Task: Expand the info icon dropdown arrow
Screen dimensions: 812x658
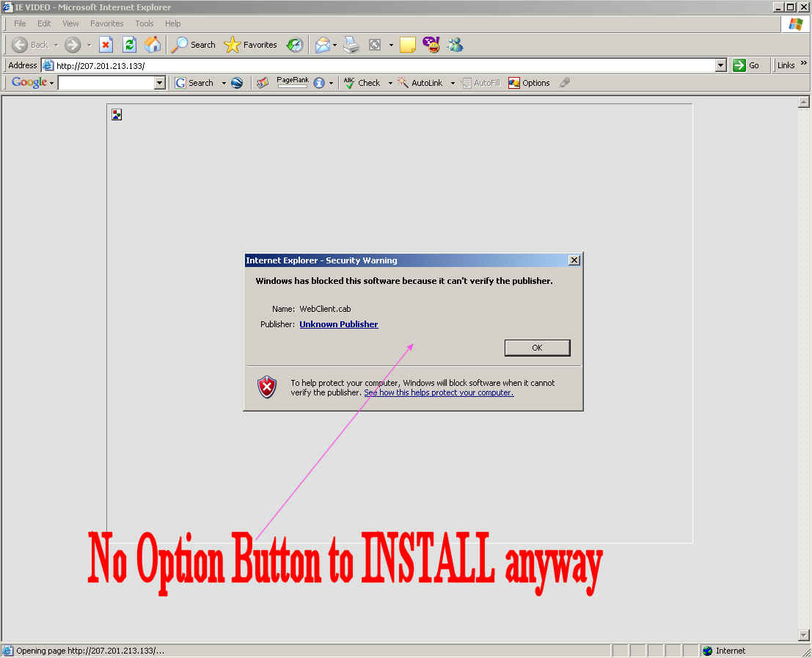Action: point(332,84)
